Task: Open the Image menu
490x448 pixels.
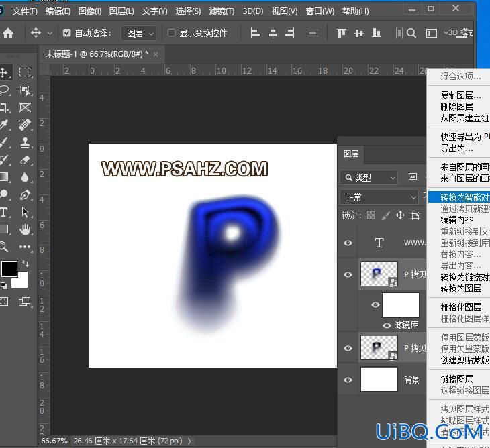Action: coord(90,11)
